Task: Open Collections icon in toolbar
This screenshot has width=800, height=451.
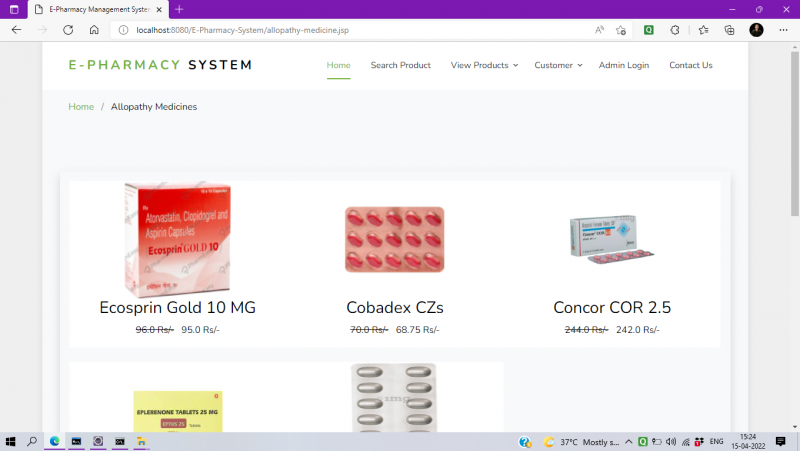Action: [730, 30]
